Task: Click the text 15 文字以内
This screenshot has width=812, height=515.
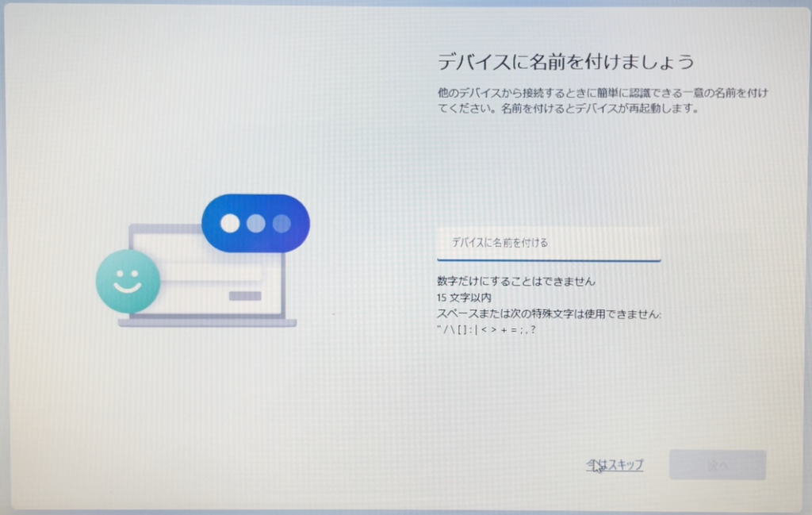Action: tap(464, 298)
